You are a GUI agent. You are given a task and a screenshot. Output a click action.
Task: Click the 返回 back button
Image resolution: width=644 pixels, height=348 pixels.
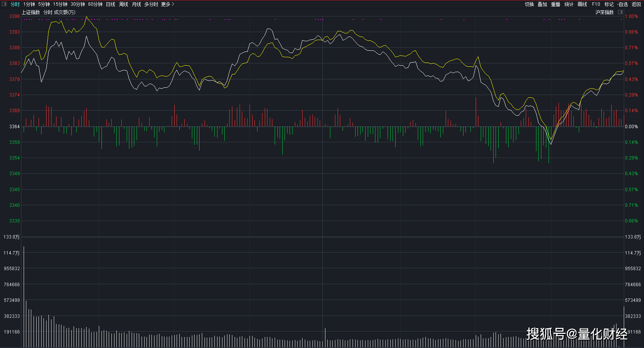coord(636,4)
